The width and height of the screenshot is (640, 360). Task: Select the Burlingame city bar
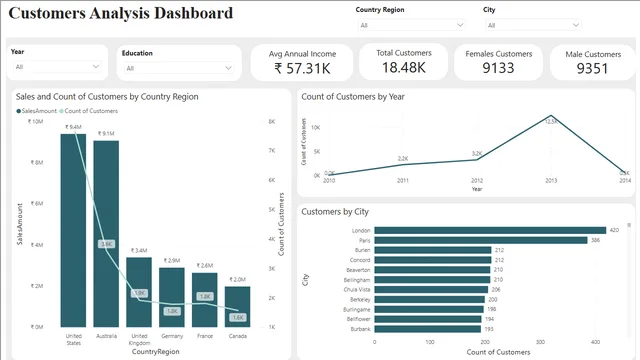pyautogui.click(x=429, y=309)
